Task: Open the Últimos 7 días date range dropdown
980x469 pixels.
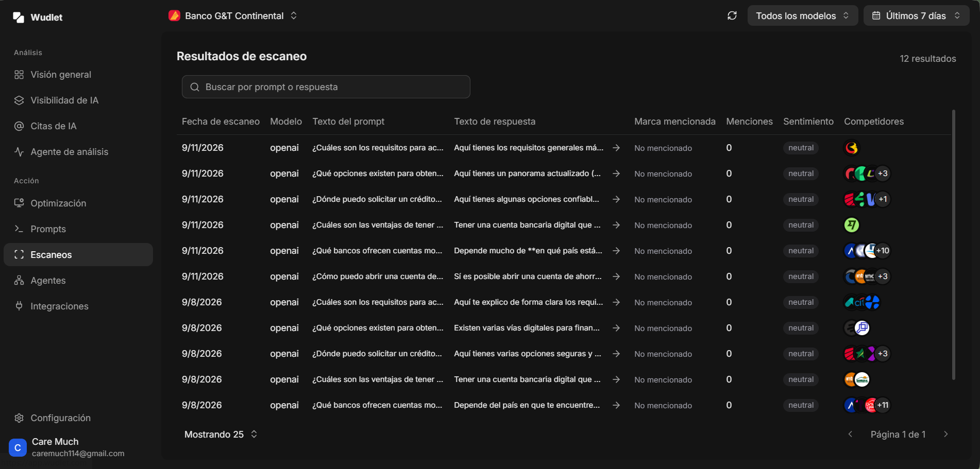Action: (x=916, y=15)
